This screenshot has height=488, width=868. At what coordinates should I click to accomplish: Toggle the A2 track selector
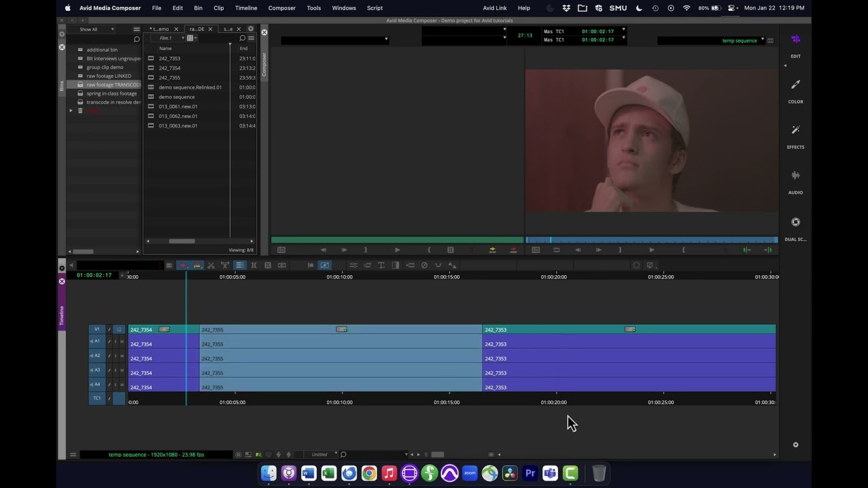pyautogui.click(x=97, y=356)
